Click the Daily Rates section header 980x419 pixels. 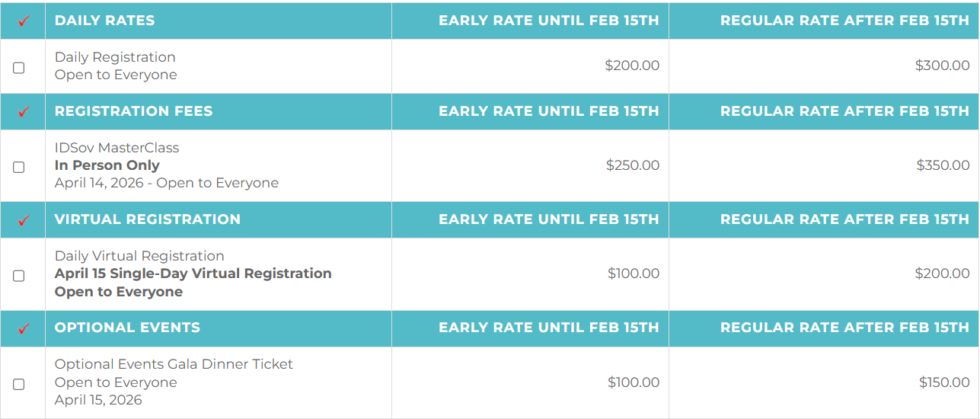(104, 21)
